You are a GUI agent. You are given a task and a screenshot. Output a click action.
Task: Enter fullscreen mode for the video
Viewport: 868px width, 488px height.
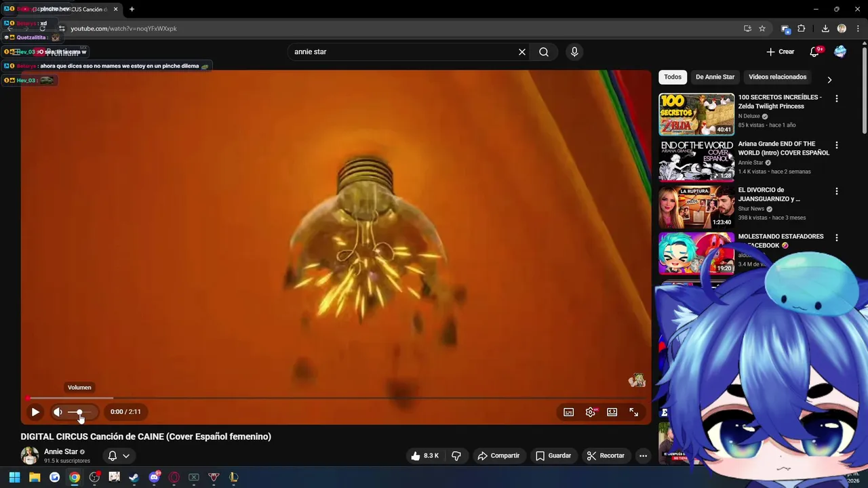[x=634, y=411]
